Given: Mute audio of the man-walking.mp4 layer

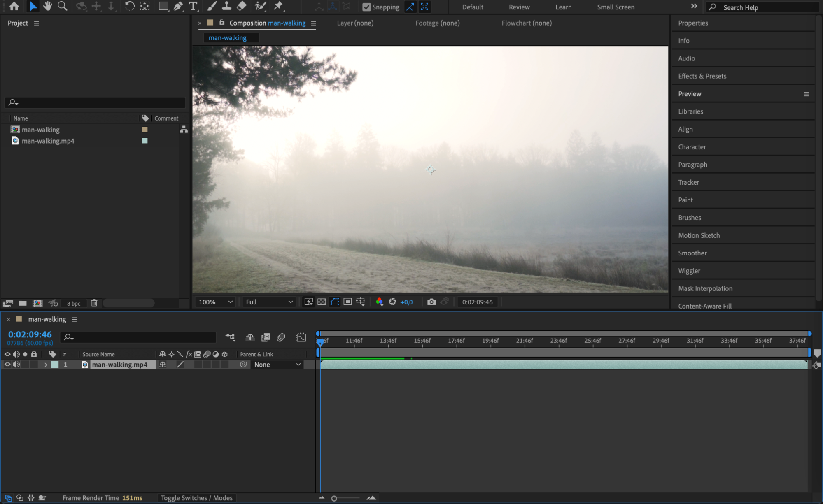Looking at the screenshot, I should click(x=16, y=365).
